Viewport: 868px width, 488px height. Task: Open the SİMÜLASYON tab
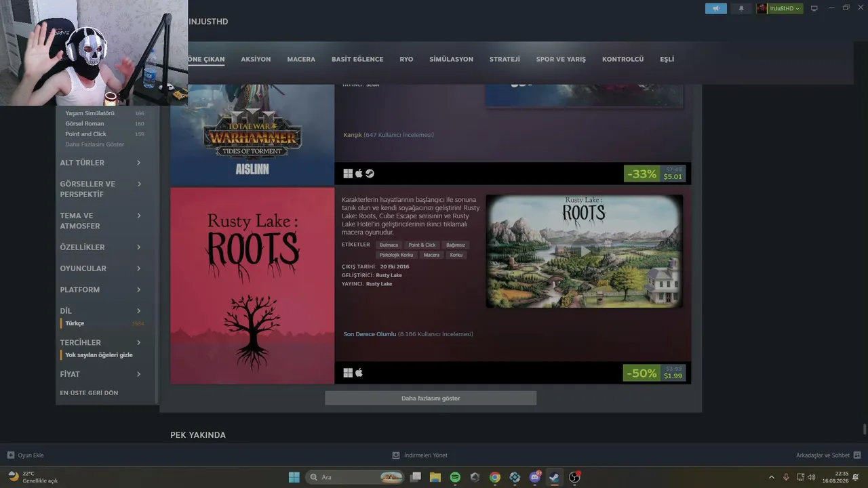[x=451, y=59]
